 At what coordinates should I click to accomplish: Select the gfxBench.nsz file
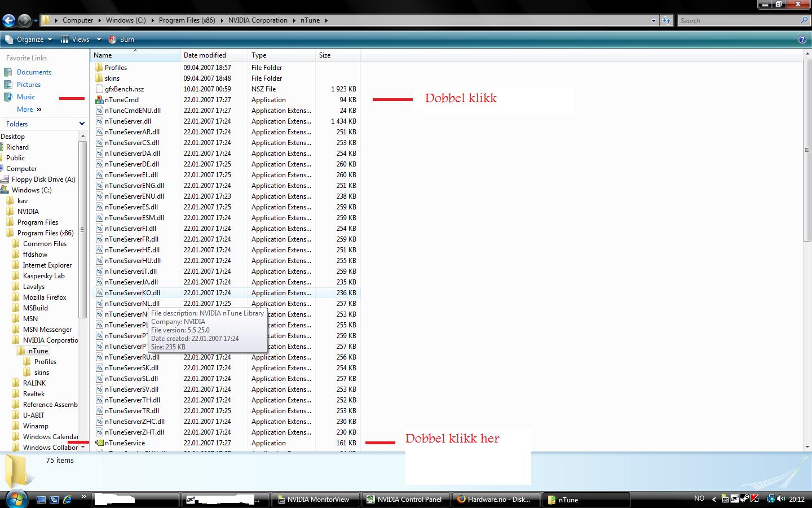click(124, 89)
